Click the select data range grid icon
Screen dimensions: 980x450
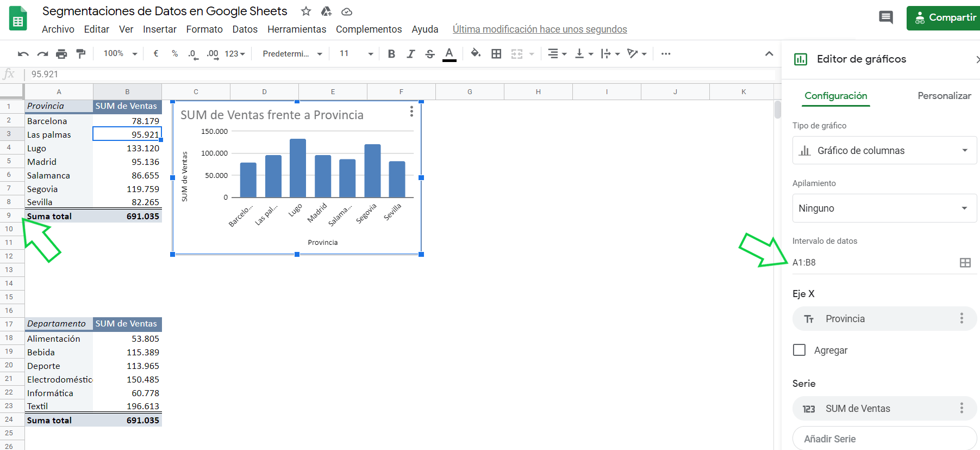(x=965, y=263)
